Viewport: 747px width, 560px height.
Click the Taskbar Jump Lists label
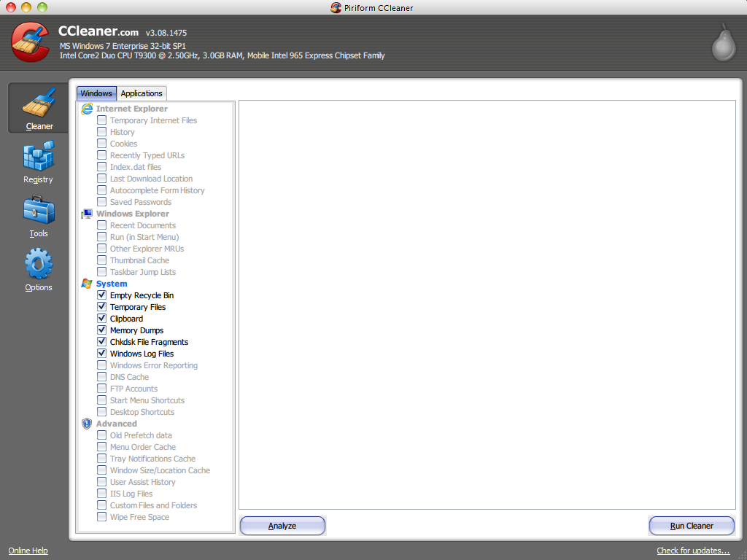tap(143, 272)
